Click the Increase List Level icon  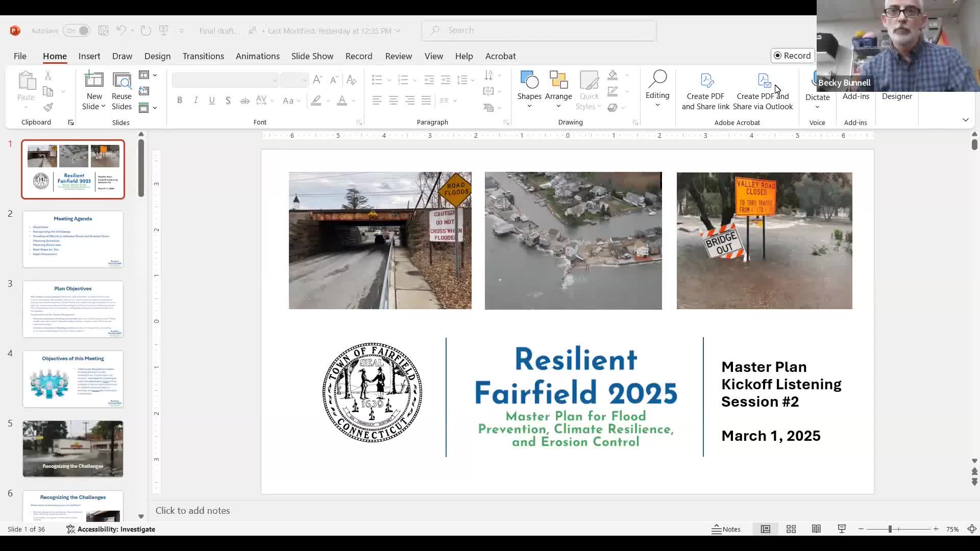point(446,80)
